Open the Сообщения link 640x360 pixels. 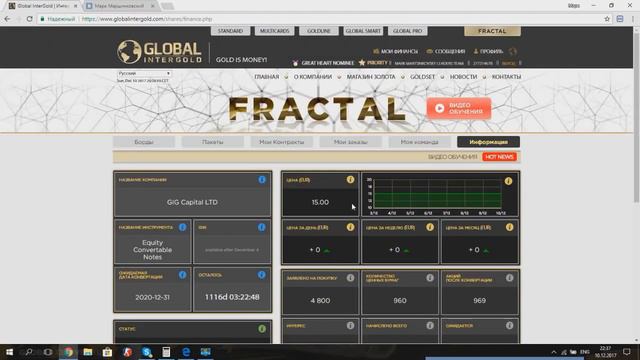[446, 51]
